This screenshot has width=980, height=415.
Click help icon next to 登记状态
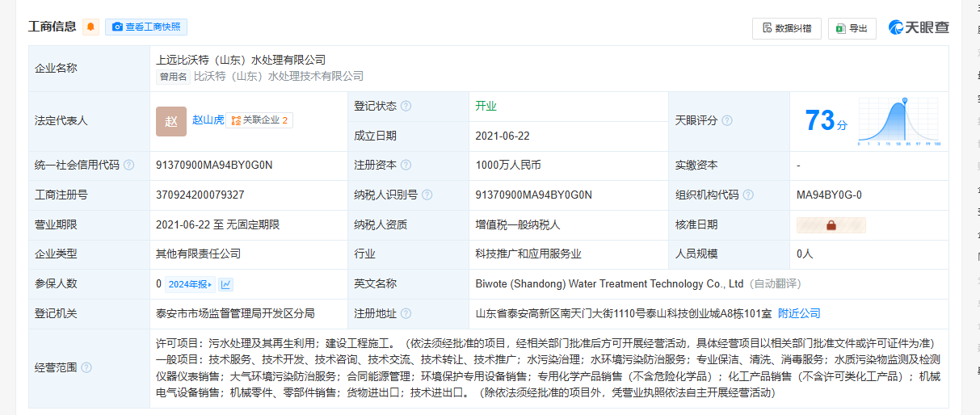tap(406, 106)
